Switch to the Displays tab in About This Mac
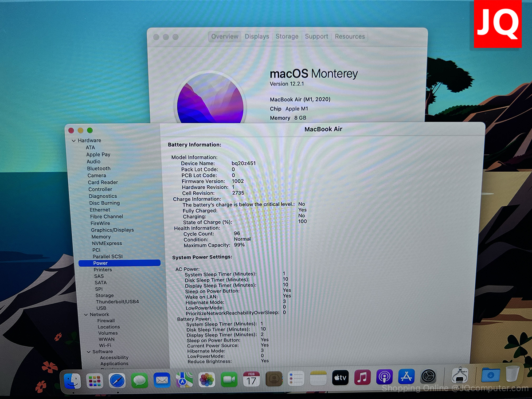 [x=257, y=37]
